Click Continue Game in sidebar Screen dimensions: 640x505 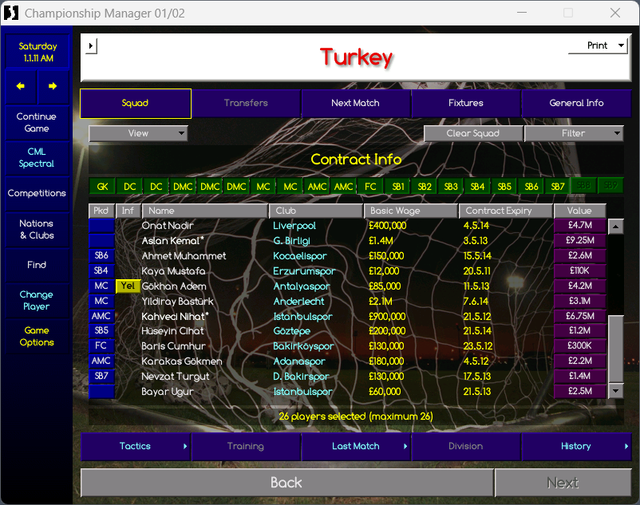37,122
